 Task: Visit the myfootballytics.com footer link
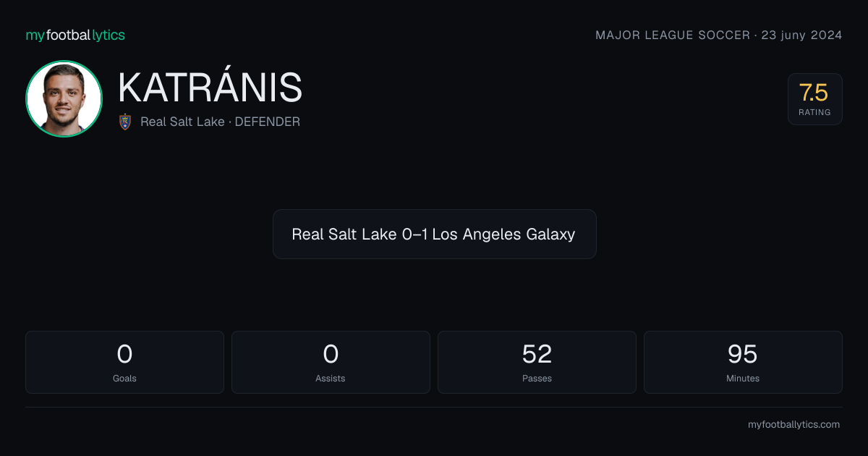click(x=793, y=425)
